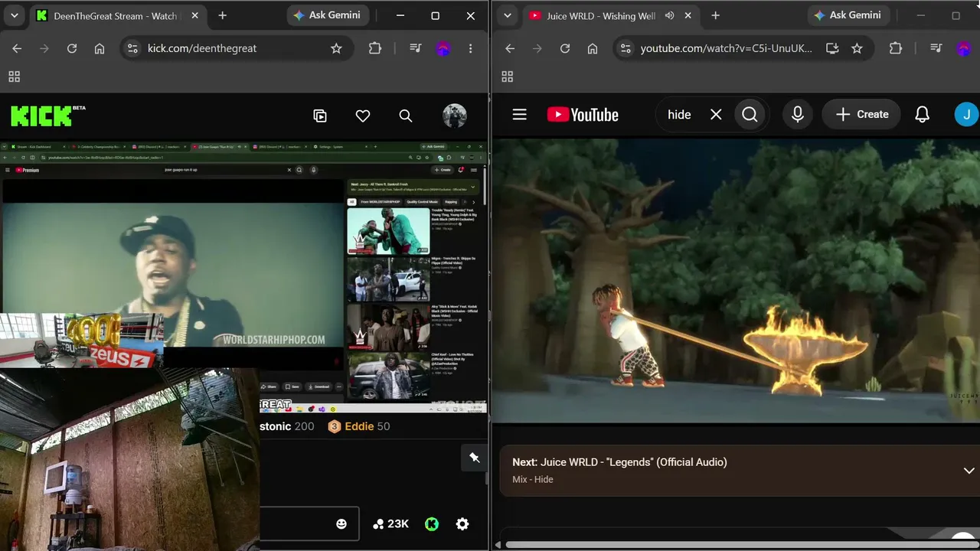Open Extensions in the Kick browser window
This screenshot has width=980, height=551.
pyautogui.click(x=375, y=48)
